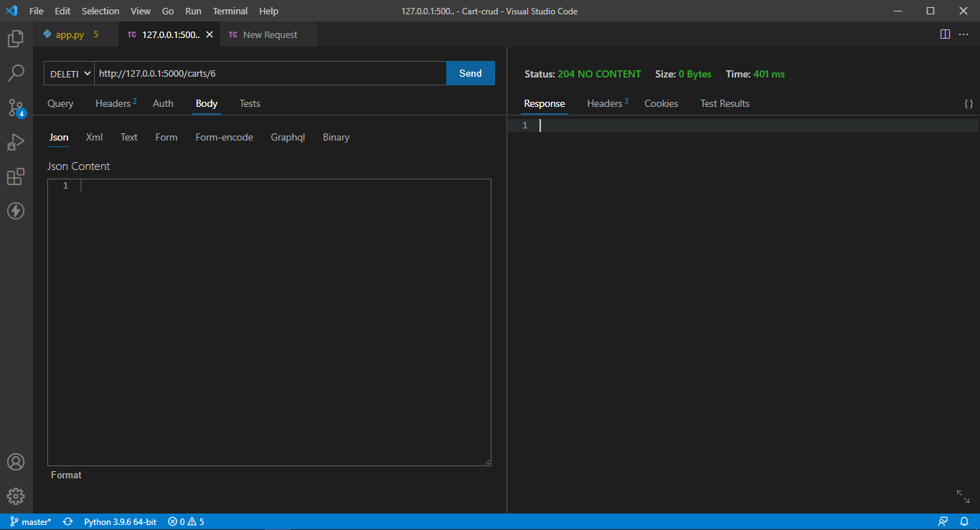Viewport: 980px width, 530px height.
Task: Click Status 204 NO CONTENT text
Action: 583,74
